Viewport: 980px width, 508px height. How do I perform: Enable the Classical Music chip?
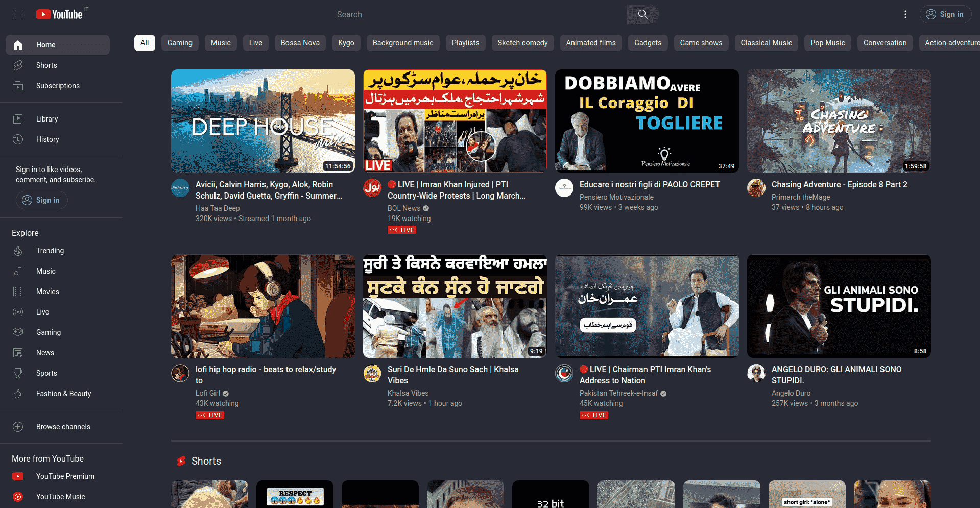766,43
